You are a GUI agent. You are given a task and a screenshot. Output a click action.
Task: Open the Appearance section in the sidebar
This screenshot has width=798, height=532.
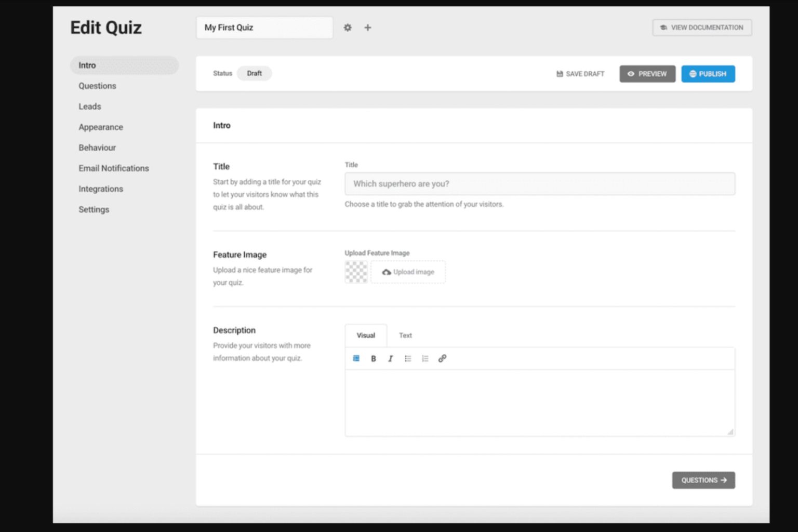click(x=100, y=127)
